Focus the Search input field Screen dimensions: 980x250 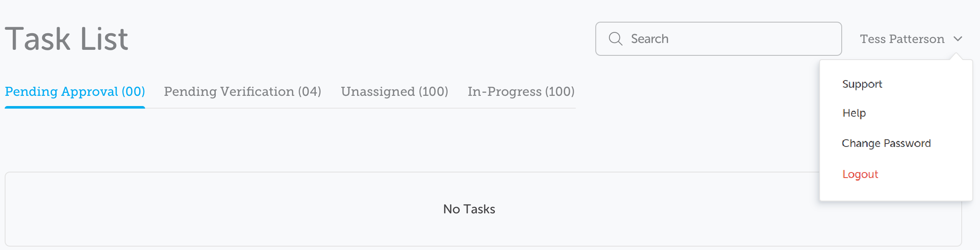coord(723,39)
